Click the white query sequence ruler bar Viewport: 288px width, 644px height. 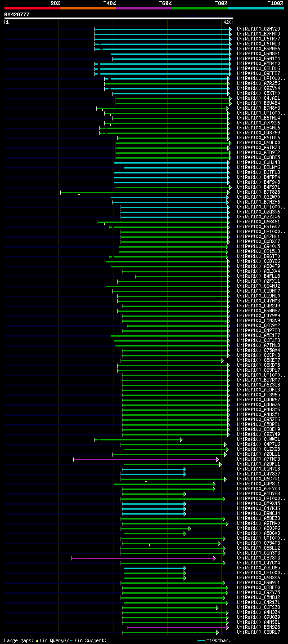119,18
